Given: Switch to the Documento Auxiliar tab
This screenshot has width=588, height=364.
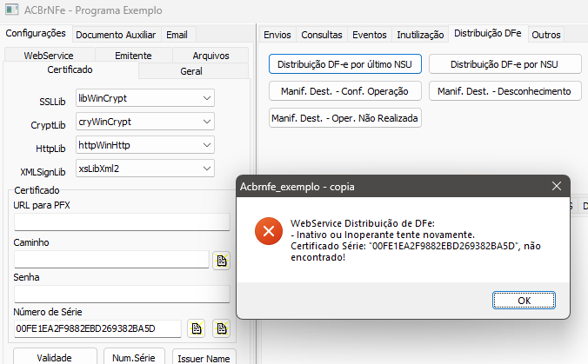Looking at the screenshot, I should [116, 35].
